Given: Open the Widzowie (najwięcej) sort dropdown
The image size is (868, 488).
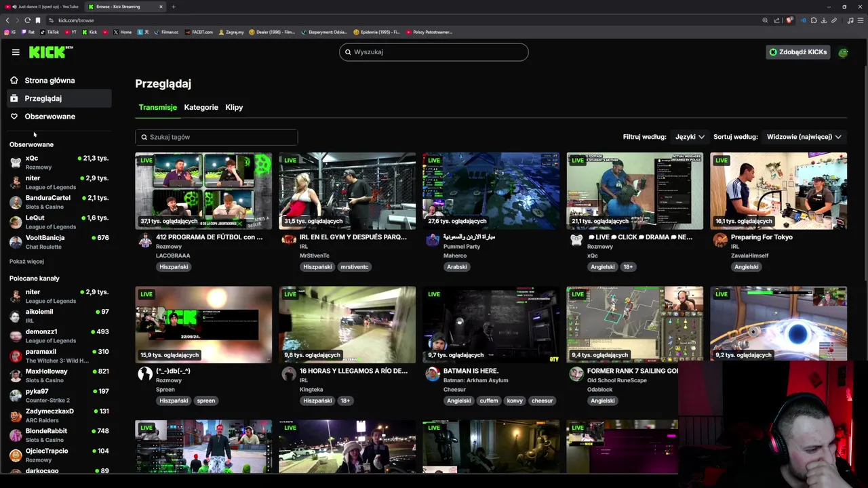Looking at the screenshot, I should [804, 137].
